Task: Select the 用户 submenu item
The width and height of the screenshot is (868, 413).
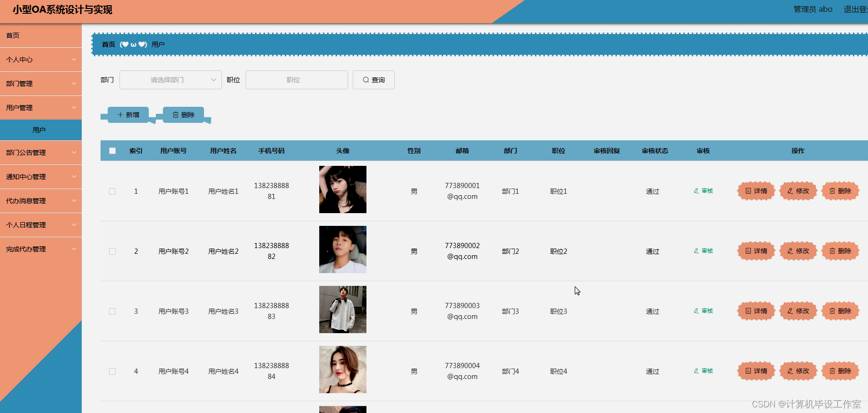Action: click(41, 130)
